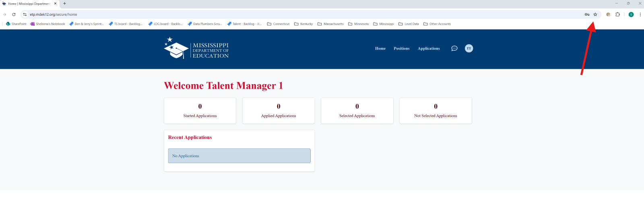Open the Started Applications card
Viewport: 644px width, 203px height.
tap(200, 111)
